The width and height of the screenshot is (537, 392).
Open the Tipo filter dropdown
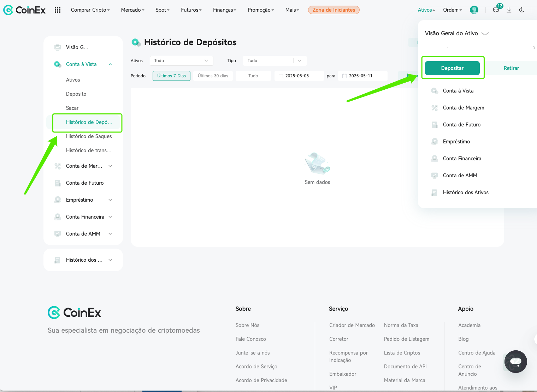(x=275, y=61)
